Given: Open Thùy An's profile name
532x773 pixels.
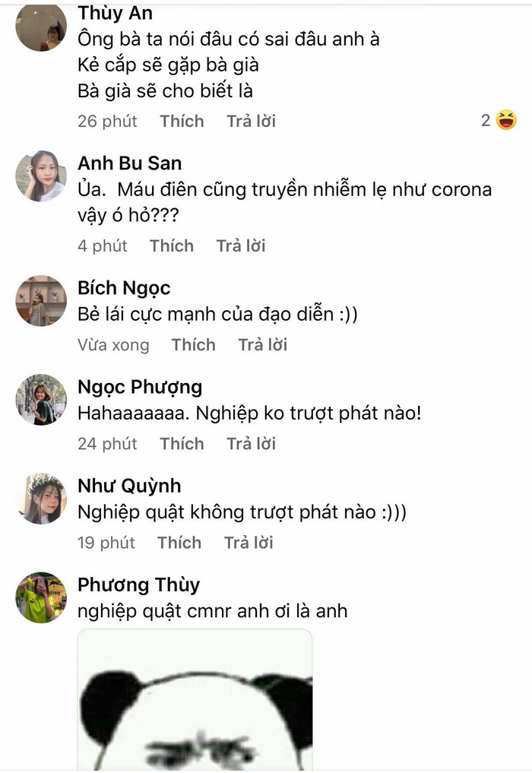Looking at the screenshot, I should click(114, 13).
